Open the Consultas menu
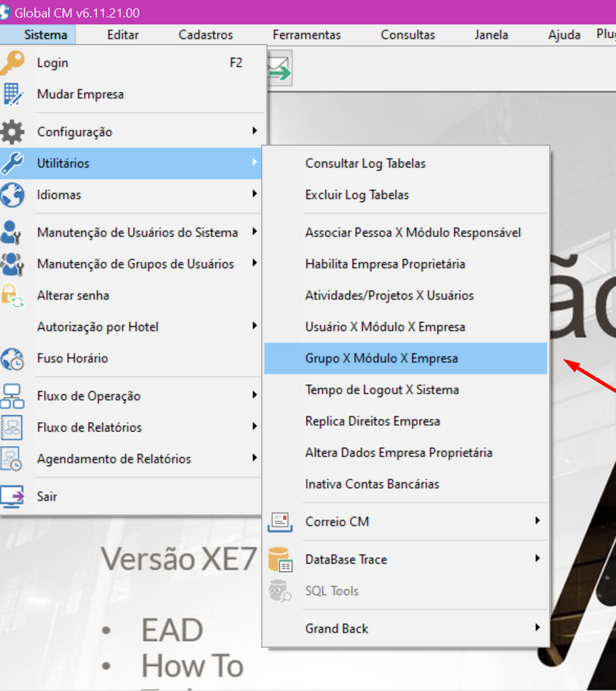Image resolution: width=616 pixels, height=691 pixels. (408, 35)
